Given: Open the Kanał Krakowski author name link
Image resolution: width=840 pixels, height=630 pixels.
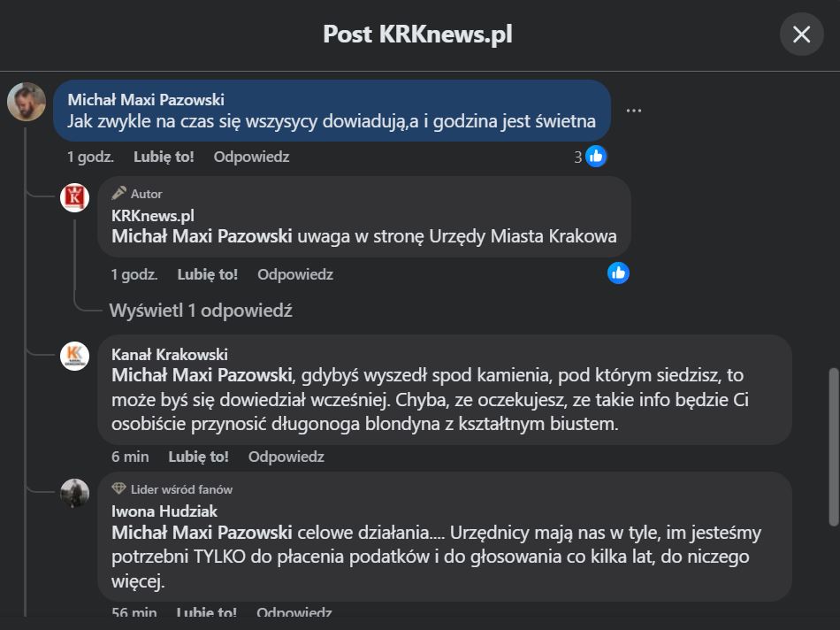Looking at the screenshot, I should point(169,355).
